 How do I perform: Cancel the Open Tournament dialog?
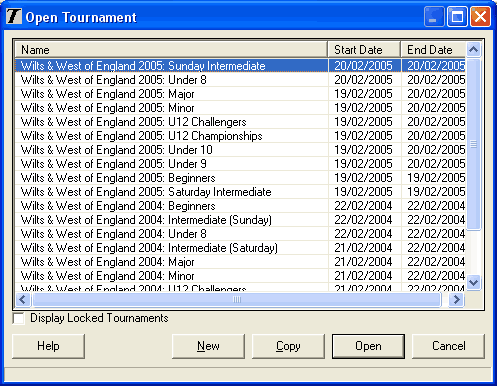pyautogui.click(x=448, y=346)
